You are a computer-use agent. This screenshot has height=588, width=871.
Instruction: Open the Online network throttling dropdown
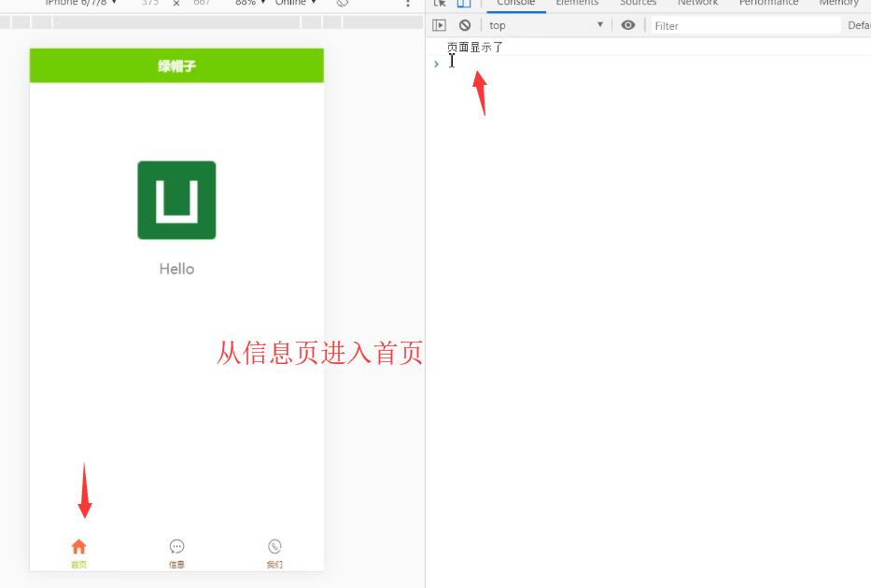click(294, 3)
